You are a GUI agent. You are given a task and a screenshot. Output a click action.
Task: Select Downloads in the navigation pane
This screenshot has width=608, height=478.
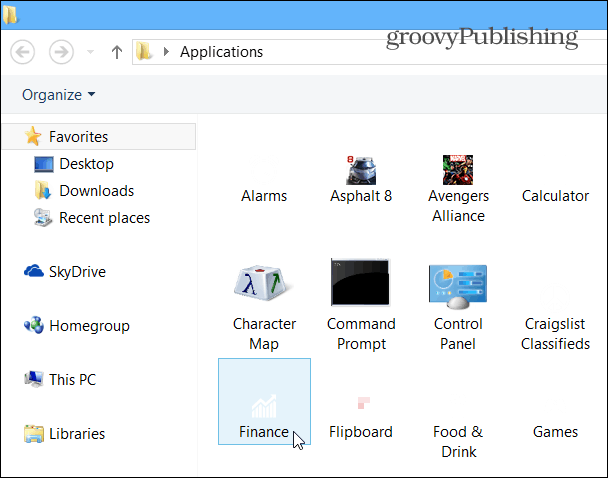[97, 191]
